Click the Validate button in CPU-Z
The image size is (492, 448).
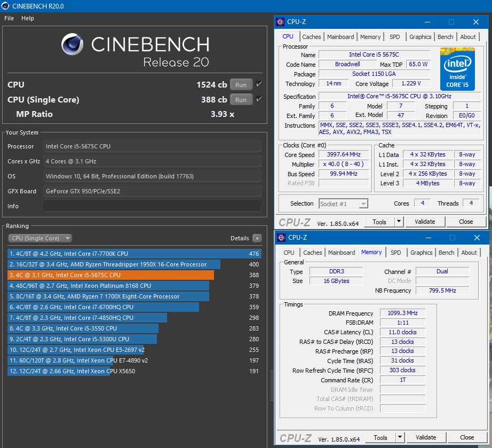pos(425,221)
